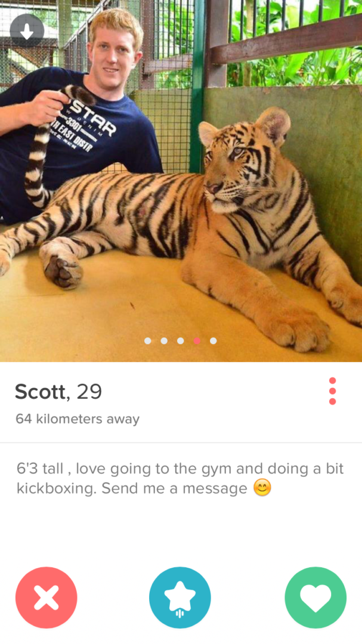This screenshot has height=644, width=362.
Task: Tap the bio text about kickboxing
Action: click(x=180, y=478)
